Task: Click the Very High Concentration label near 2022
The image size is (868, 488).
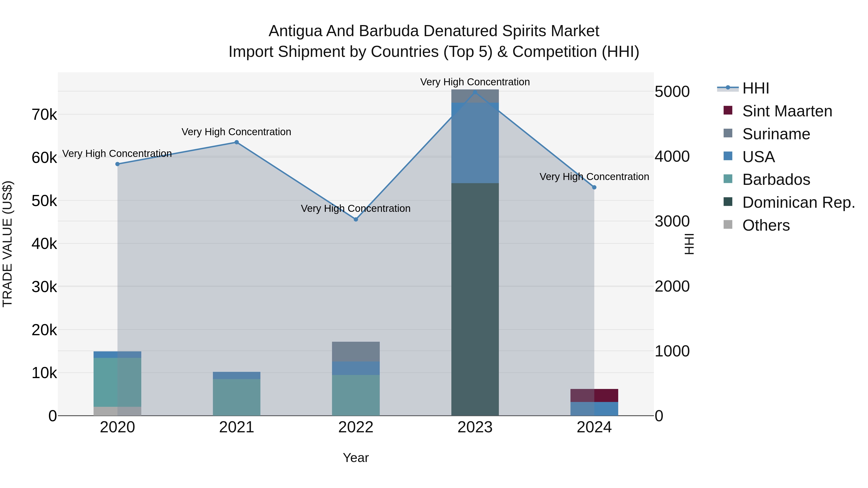Action: [356, 208]
